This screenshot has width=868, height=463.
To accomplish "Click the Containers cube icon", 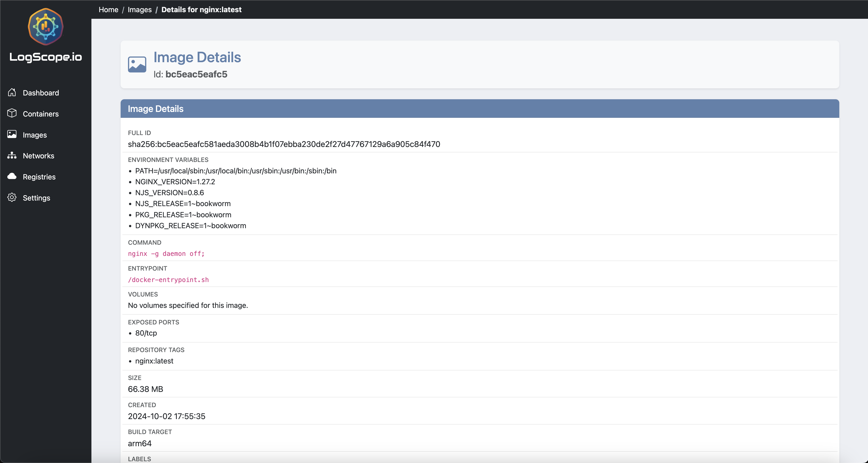I will tap(12, 114).
